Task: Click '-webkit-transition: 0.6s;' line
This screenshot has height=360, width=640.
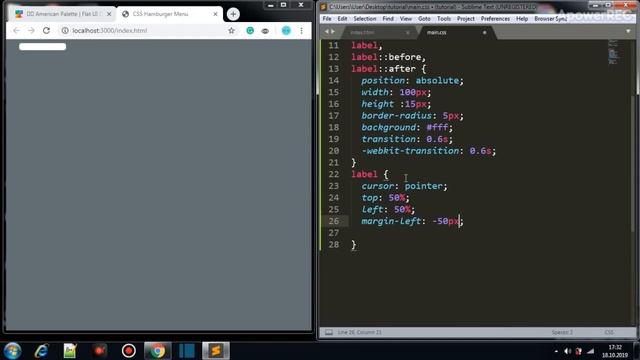Action: pyautogui.click(x=429, y=151)
